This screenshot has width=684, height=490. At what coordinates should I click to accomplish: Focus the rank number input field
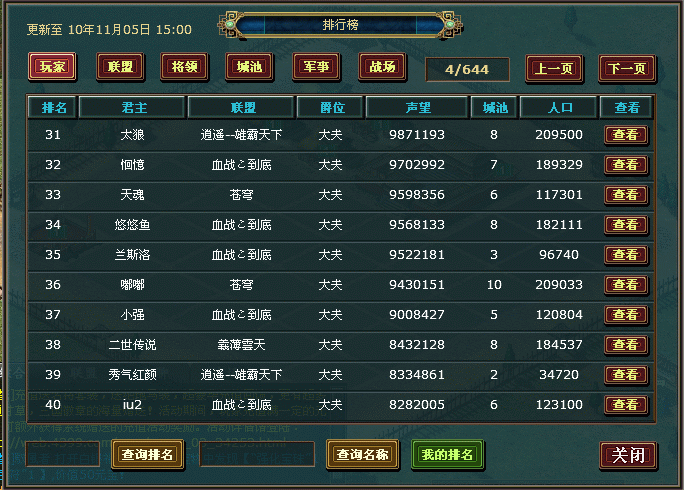point(63,454)
